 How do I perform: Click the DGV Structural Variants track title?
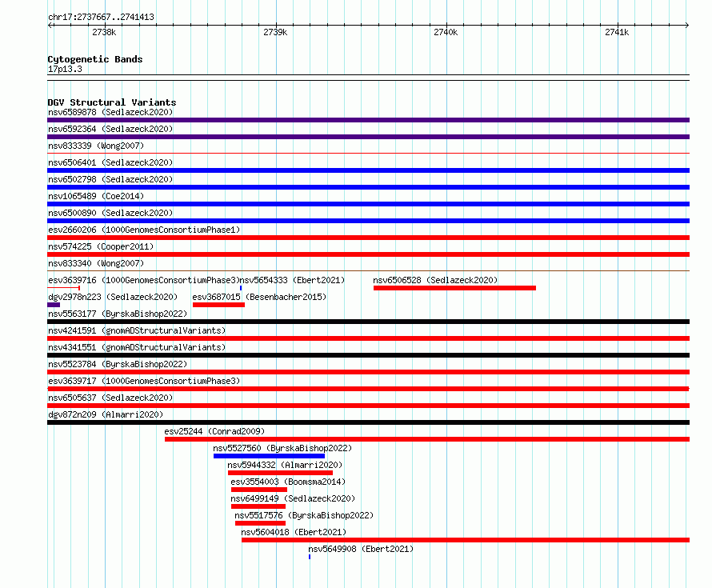pos(112,102)
